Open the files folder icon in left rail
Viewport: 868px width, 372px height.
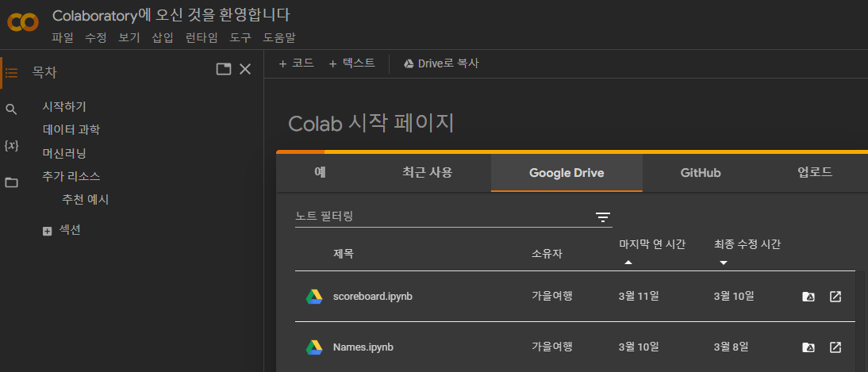[11, 182]
